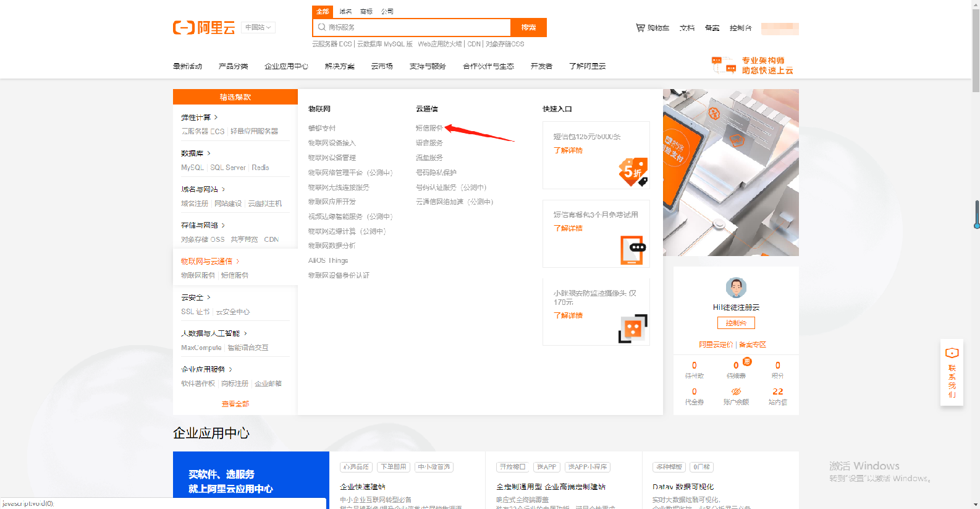Viewport: 980px width, 509px height.
Task: Expand the 云安全 category
Action: (196, 297)
